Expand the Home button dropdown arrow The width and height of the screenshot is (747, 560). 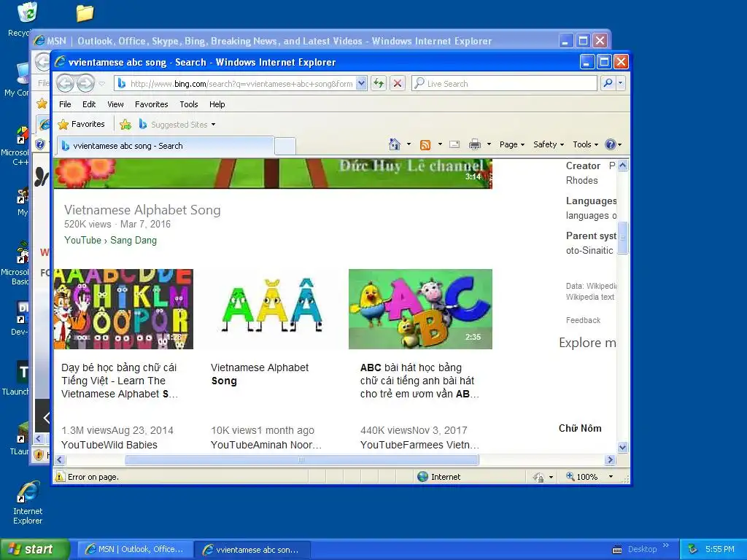click(x=409, y=144)
